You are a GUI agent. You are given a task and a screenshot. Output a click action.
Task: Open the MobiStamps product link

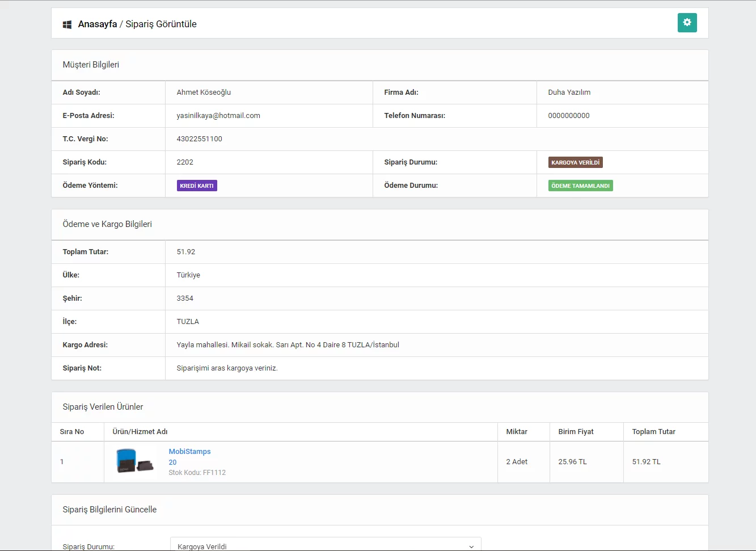[189, 452]
